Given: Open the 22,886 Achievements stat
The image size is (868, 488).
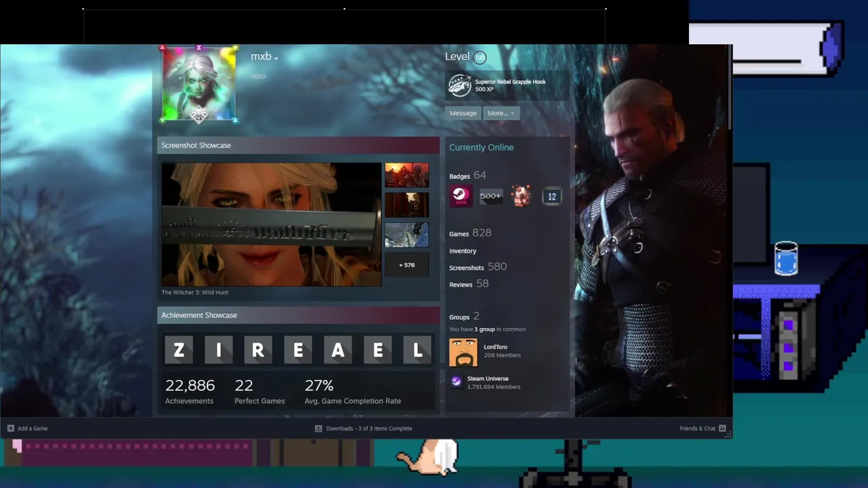Looking at the screenshot, I should tap(190, 392).
